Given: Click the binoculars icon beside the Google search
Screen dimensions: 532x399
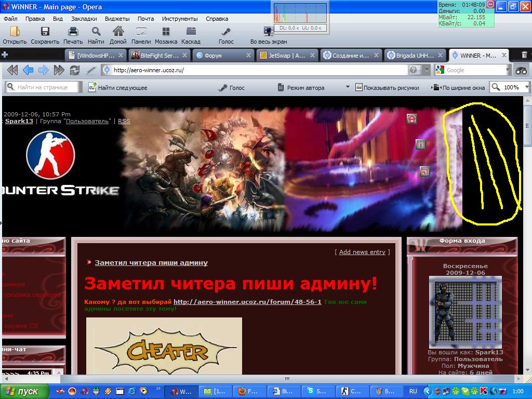Looking at the screenshot, I should [521, 70].
